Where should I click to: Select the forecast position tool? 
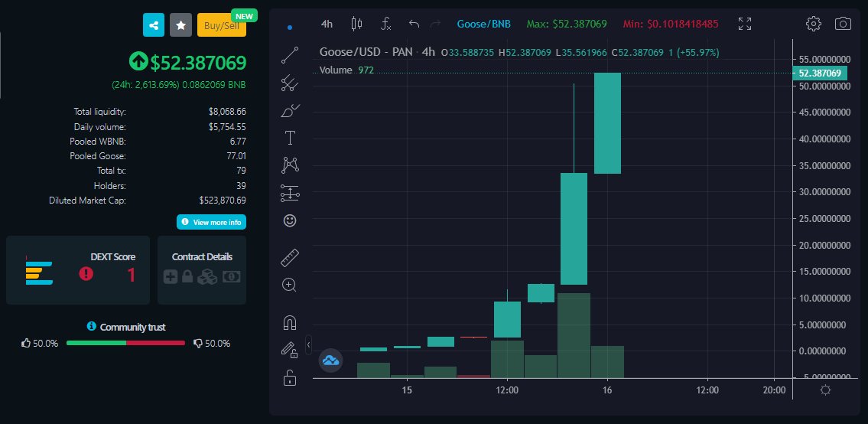(290, 193)
